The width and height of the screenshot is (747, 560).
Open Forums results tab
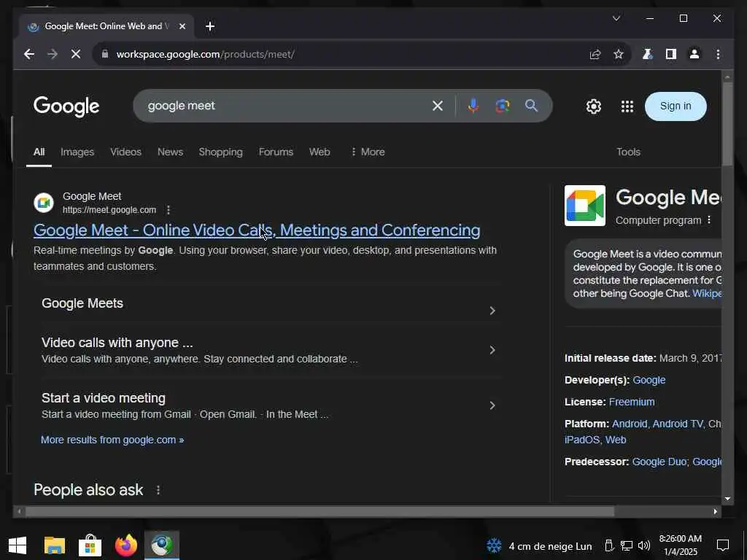pos(276,152)
